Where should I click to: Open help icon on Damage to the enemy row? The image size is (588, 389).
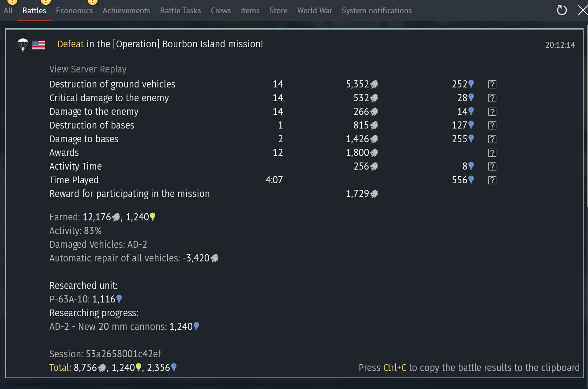point(492,112)
